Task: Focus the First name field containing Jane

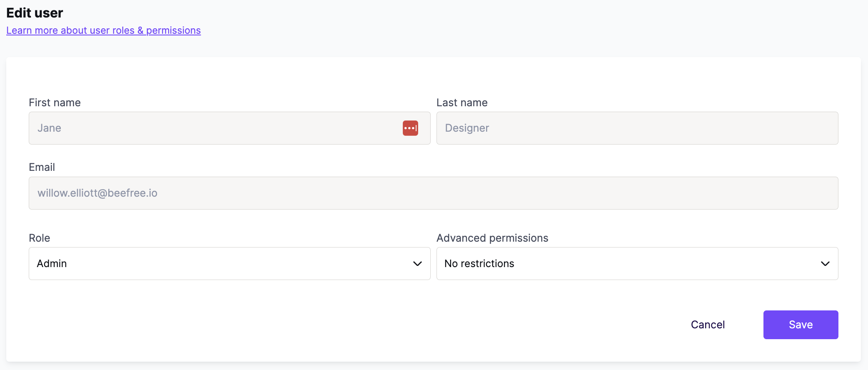Action: click(x=229, y=128)
